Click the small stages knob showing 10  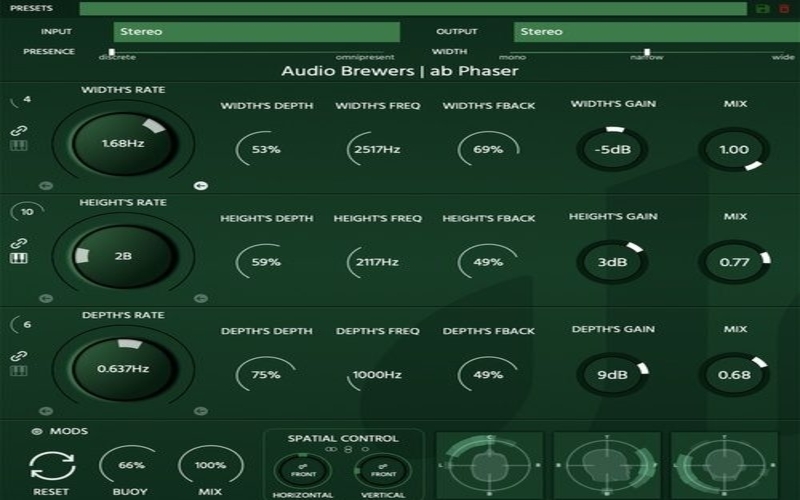[27, 212]
